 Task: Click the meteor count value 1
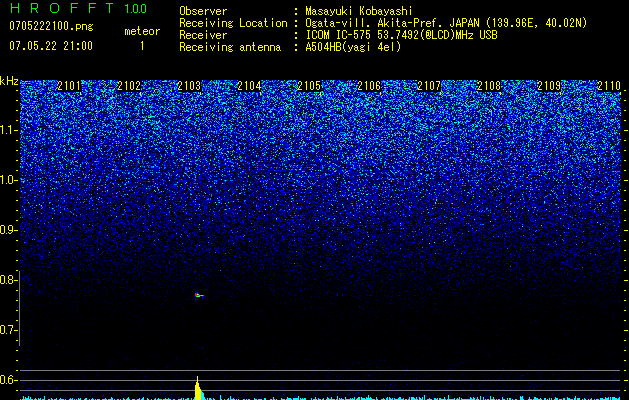pyautogui.click(x=142, y=46)
